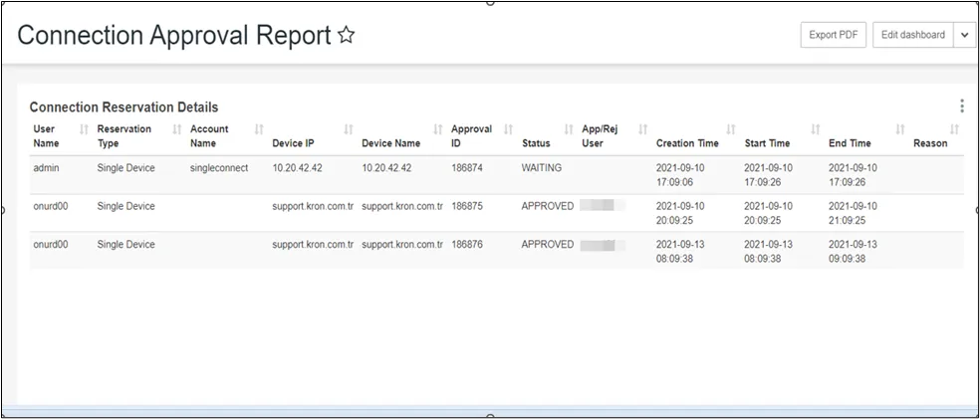
Task: Click the Device Name column header
Action: coord(391,143)
